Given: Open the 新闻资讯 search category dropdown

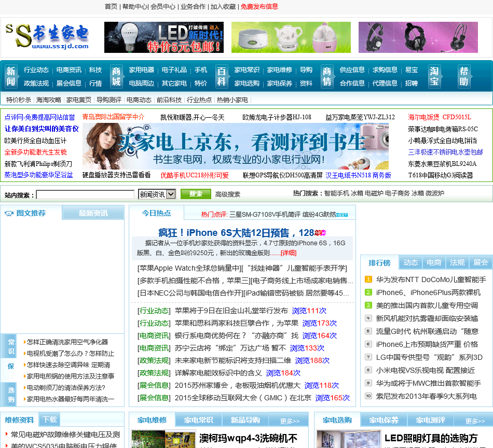Looking at the screenshot, I should tap(157, 194).
